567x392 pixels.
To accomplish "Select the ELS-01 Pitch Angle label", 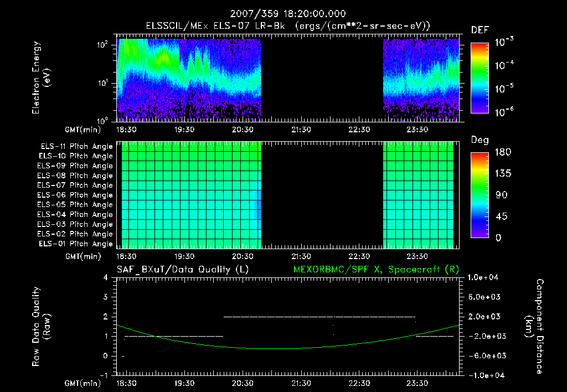I will 76,244.
